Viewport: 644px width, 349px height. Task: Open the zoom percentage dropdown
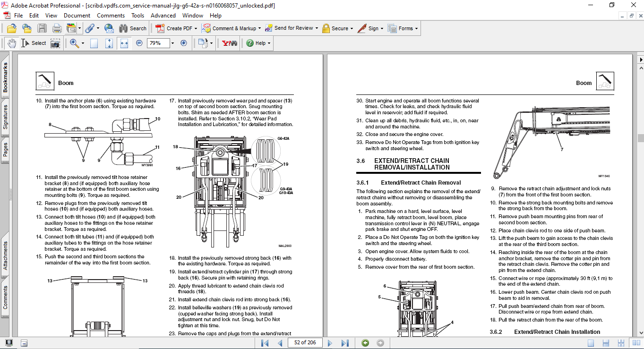coord(172,43)
